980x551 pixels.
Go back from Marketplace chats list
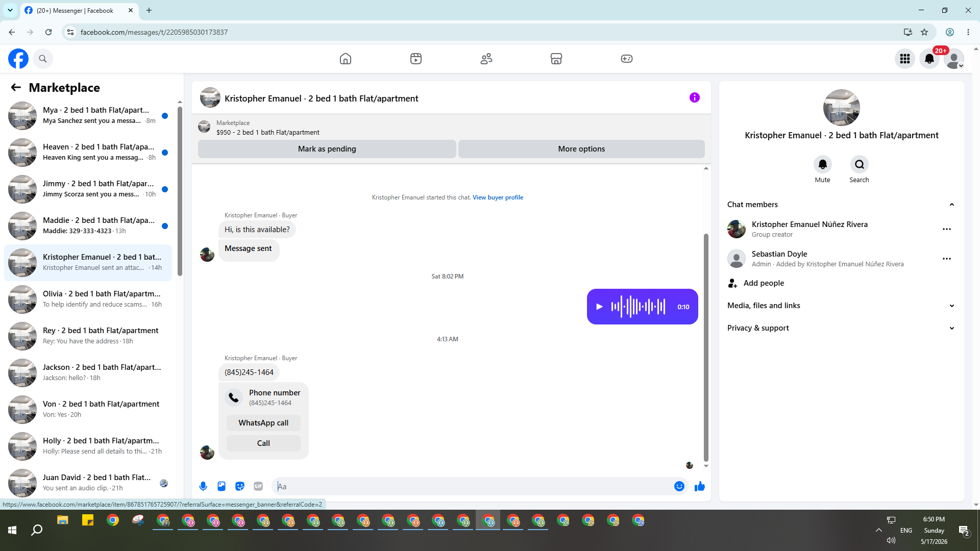(x=16, y=87)
